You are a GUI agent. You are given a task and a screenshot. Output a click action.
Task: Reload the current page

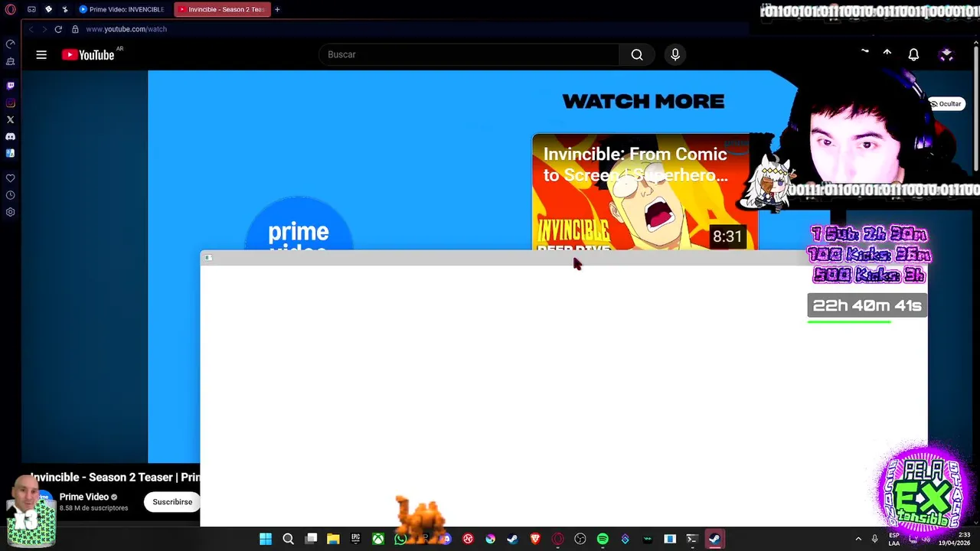(58, 29)
